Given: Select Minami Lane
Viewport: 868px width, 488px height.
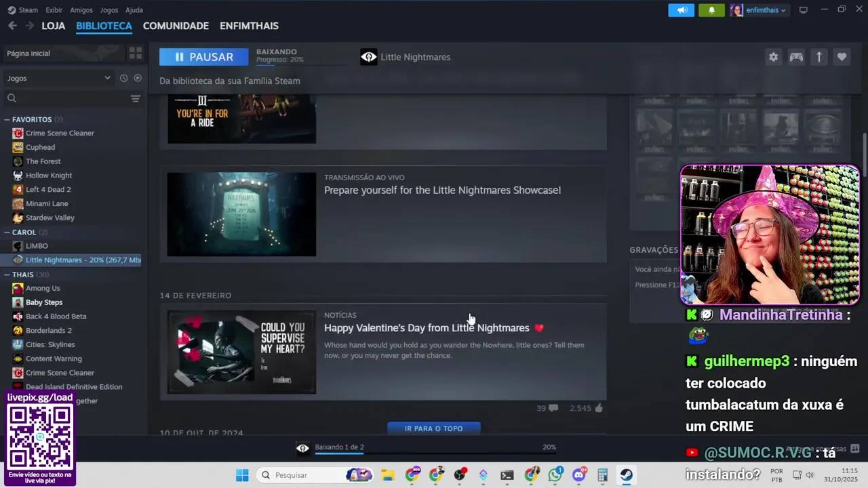Looking at the screenshot, I should click(x=47, y=203).
